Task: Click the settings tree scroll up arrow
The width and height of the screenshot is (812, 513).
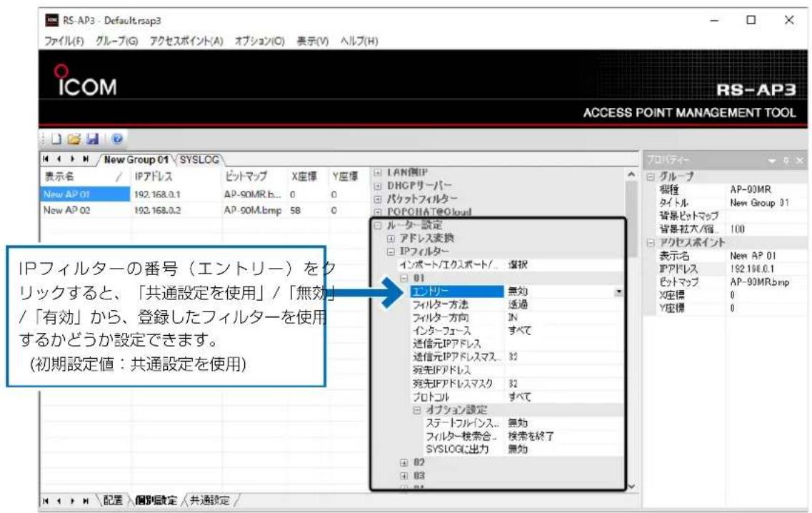Action: pos(632,174)
